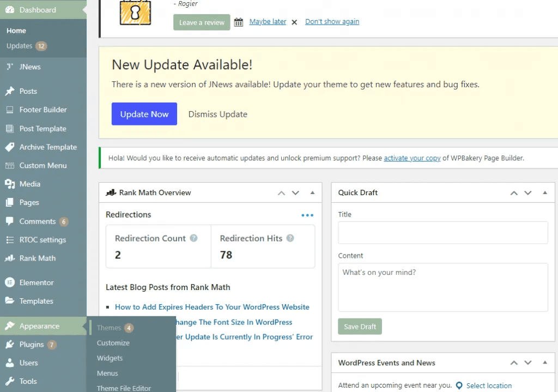This screenshot has height=392, width=558.
Task: Move WordPress Events and News up
Action: pyautogui.click(x=514, y=363)
